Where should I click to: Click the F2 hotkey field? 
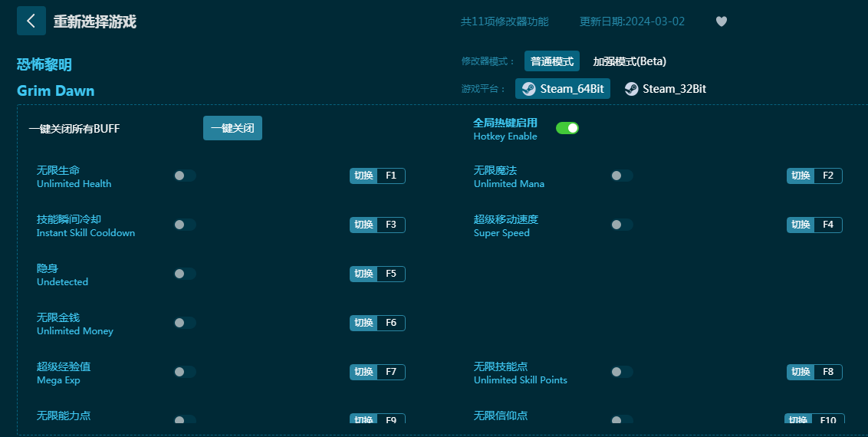pos(828,176)
